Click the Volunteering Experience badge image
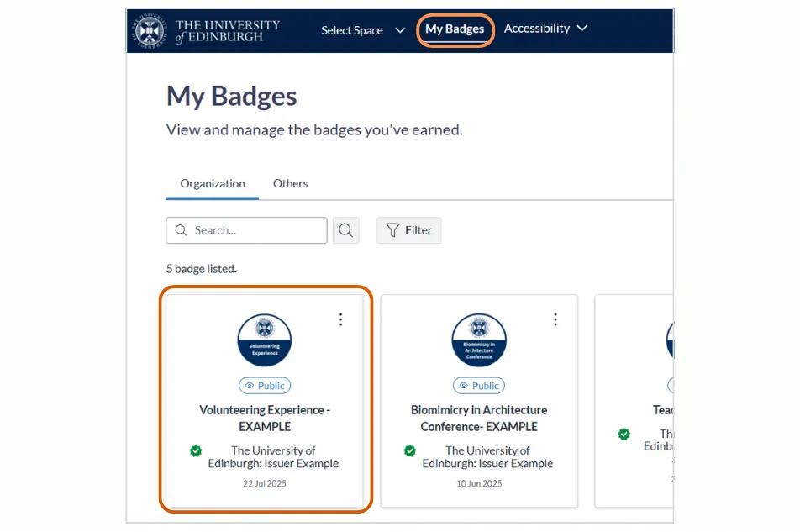 [264, 340]
